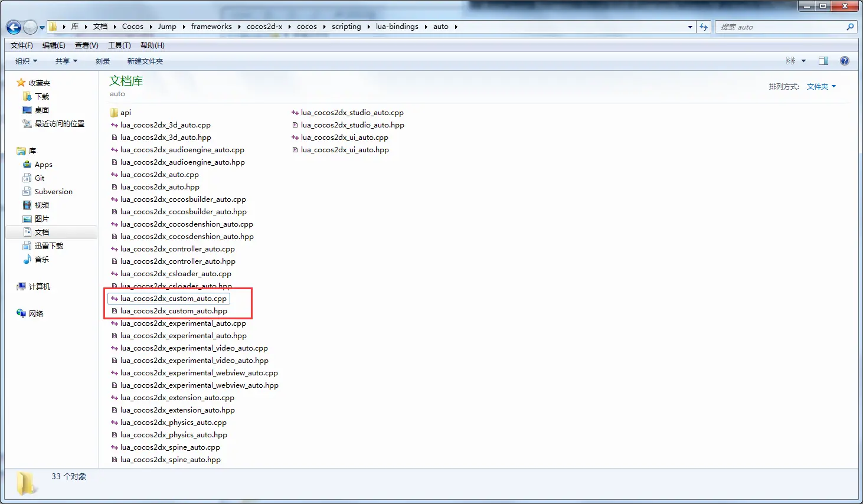863x504 pixels.
Task: Click the 刻录 toolbar button
Action: 103,61
